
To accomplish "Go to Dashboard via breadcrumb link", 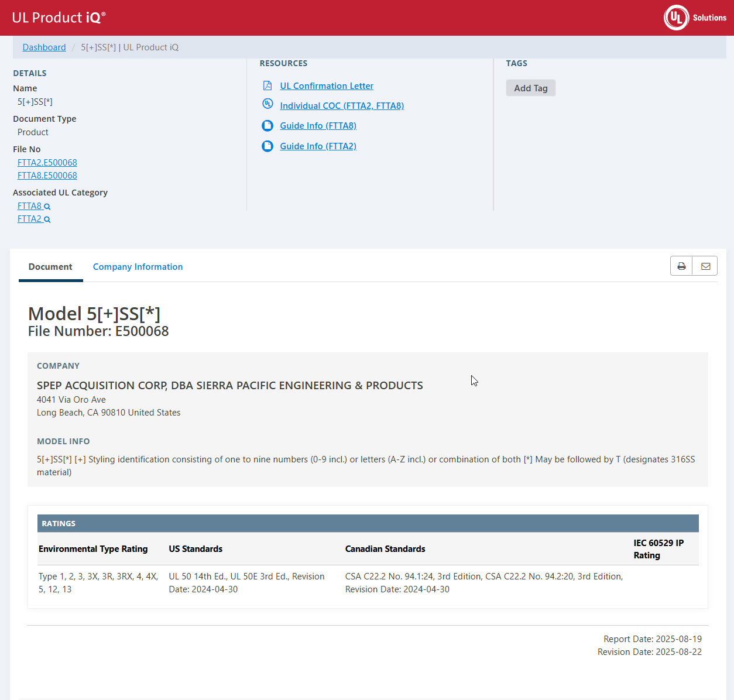I will (x=44, y=47).
